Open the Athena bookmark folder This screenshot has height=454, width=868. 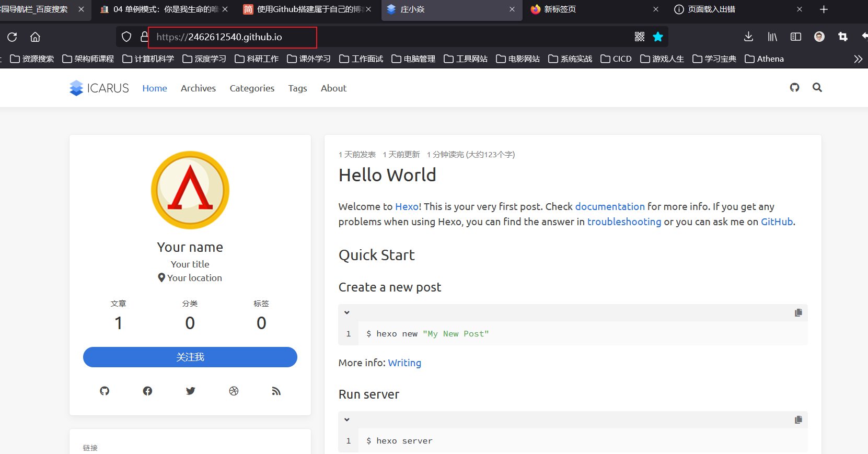pos(764,59)
